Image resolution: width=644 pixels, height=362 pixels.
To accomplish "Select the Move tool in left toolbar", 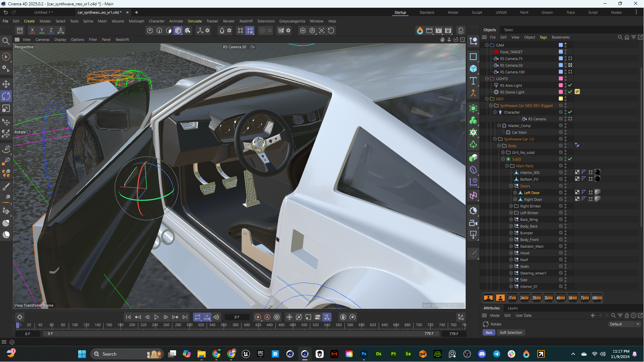I will [6, 84].
